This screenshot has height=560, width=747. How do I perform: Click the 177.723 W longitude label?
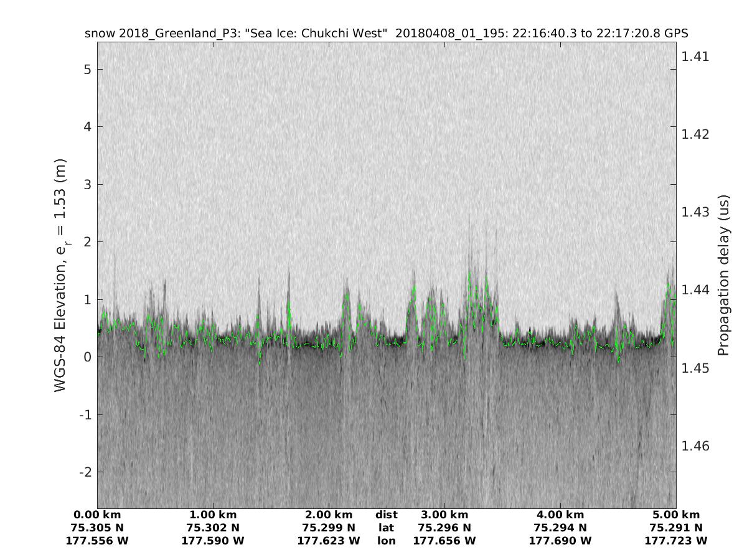[x=676, y=541]
